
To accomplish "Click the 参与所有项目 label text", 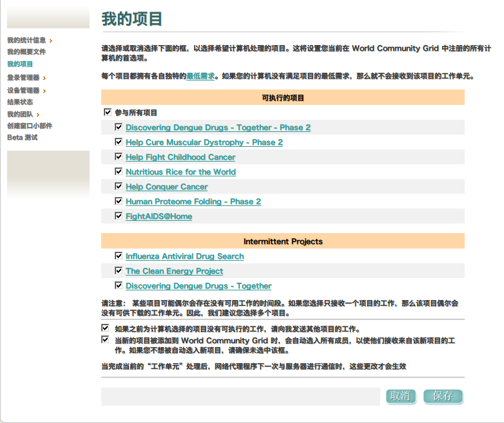I will click(x=136, y=113).
